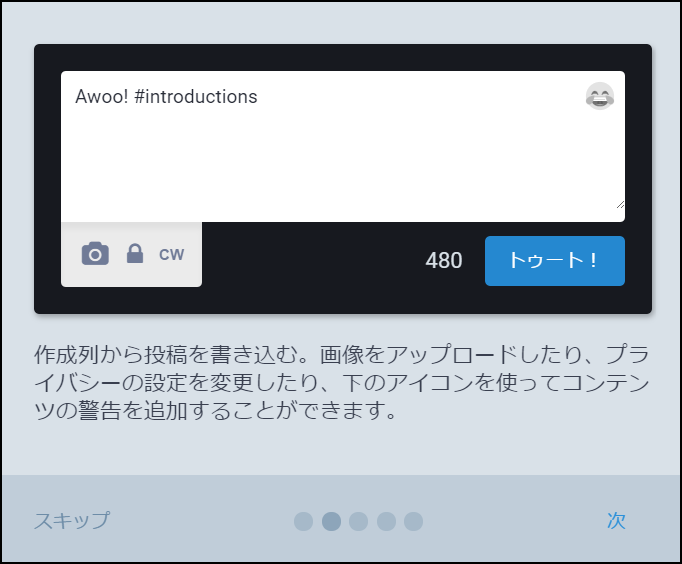
Task: Jump to the third page indicator dot
Action: (358, 521)
